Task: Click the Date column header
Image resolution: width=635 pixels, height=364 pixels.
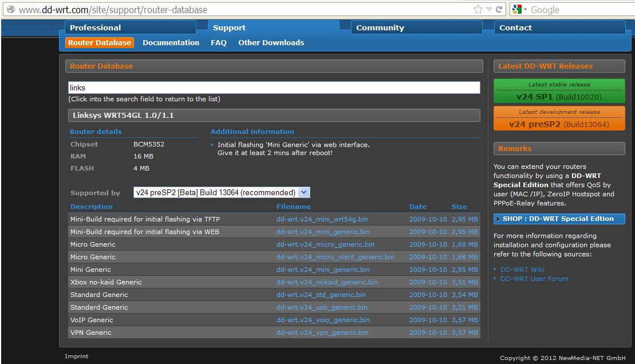Action: click(x=417, y=207)
